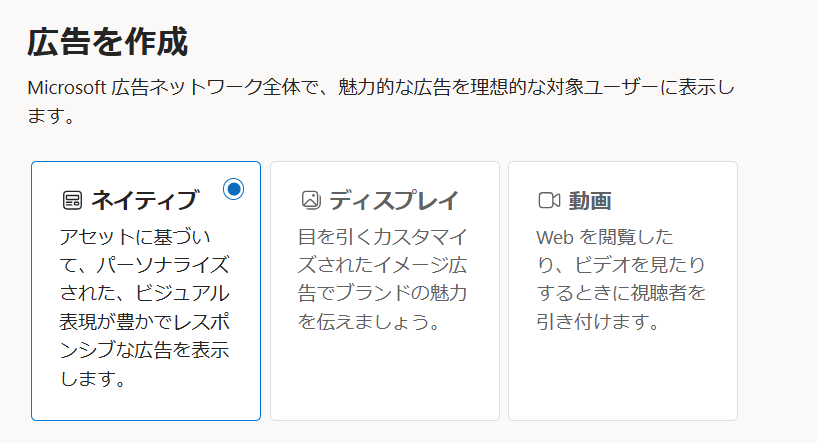Click empty space at bottom of 動画 card
Image resolution: width=817 pixels, height=443 pixels.
pyautogui.click(x=622, y=385)
